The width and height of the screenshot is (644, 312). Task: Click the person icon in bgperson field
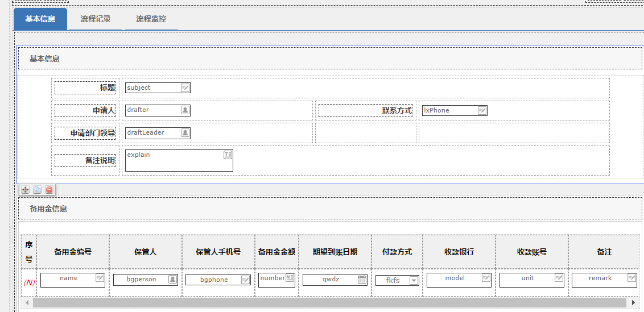[172, 279]
